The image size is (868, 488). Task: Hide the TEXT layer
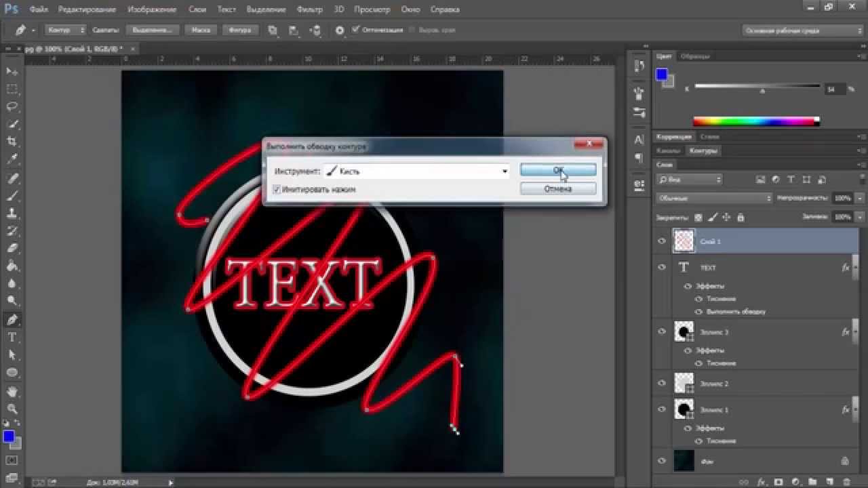[662, 267]
